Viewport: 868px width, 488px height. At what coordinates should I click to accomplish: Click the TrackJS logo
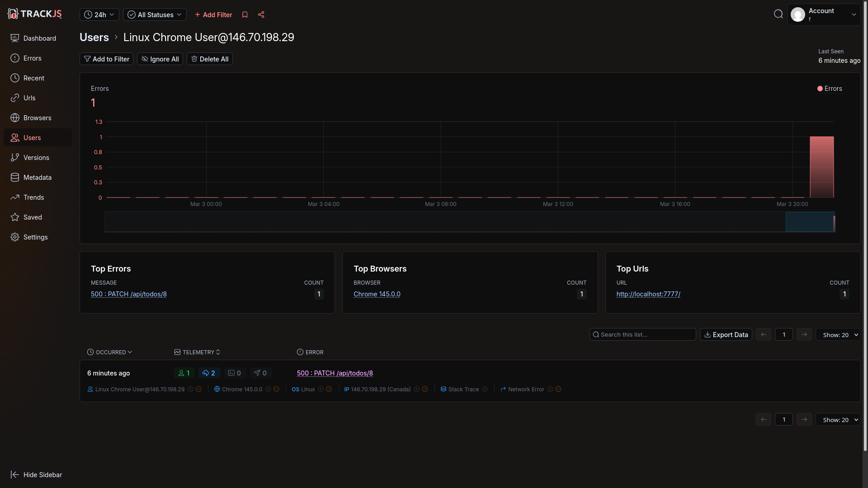coord(34,14)
